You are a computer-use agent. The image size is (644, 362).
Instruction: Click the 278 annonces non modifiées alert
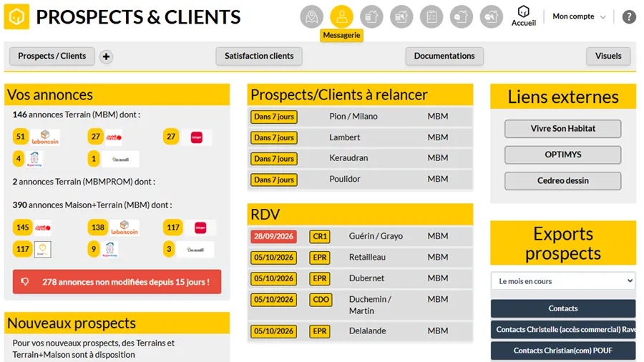[117, 282]
